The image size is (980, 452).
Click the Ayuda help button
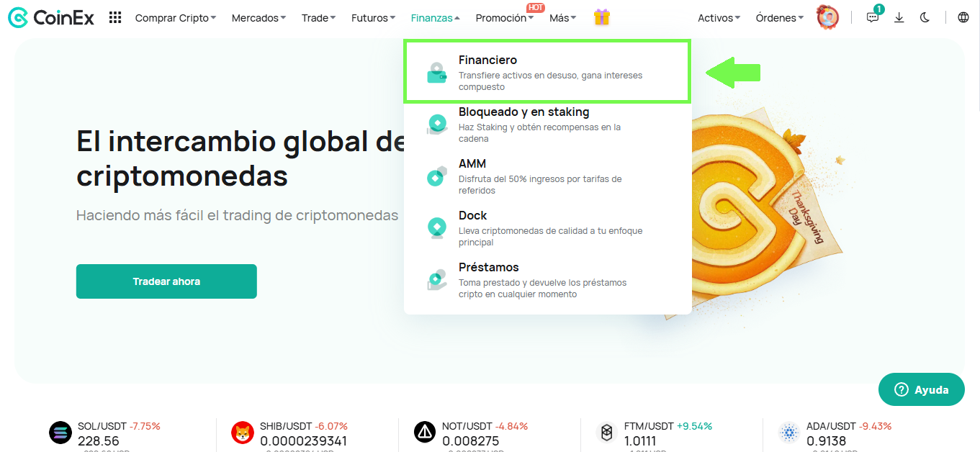pyautogui.click(x=921, y=389)
